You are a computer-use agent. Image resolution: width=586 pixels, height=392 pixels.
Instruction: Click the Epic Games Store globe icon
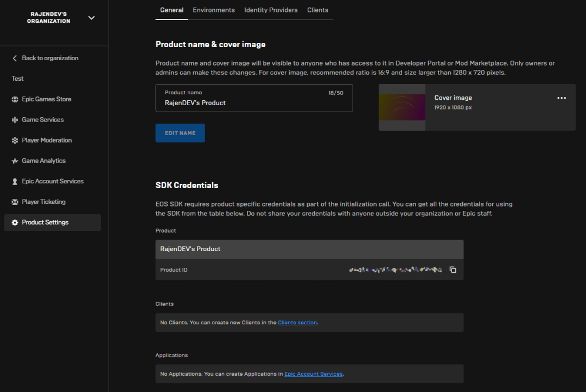(x=15, y=99)
